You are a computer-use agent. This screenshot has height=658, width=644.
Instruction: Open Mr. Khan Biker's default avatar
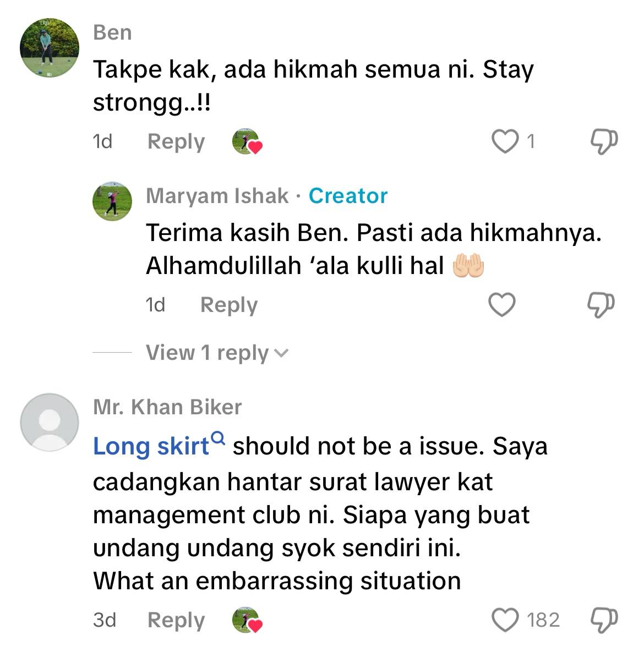(x=50, y=422)
